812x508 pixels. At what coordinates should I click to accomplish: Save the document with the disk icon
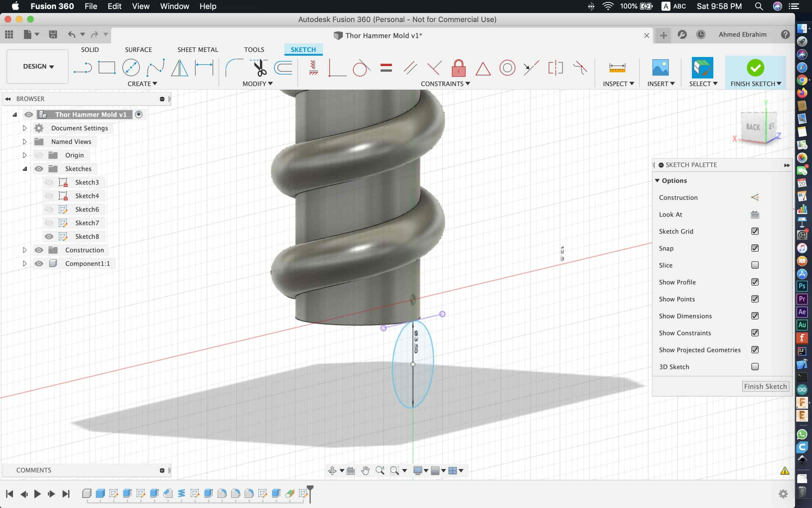[53, 34]
